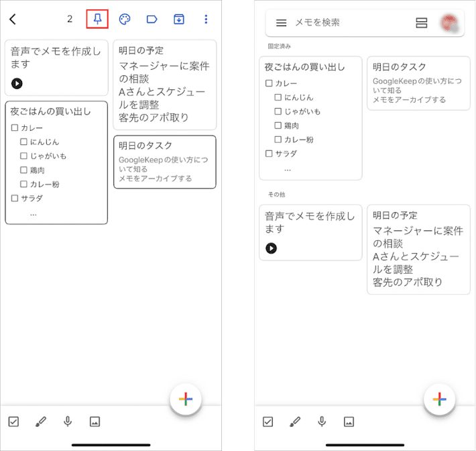Tap the image icon on the search bar screen
Image resolution: width=476 pixels, height=451 pixels.
(349, 421)
